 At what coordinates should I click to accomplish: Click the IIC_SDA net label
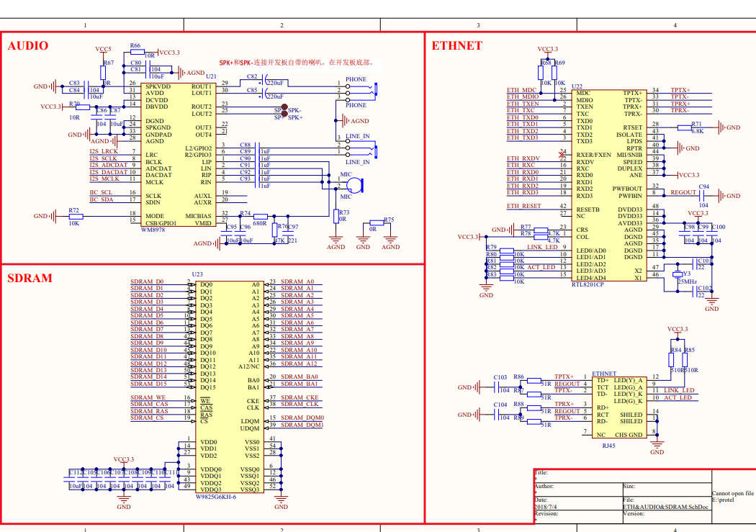102,199
